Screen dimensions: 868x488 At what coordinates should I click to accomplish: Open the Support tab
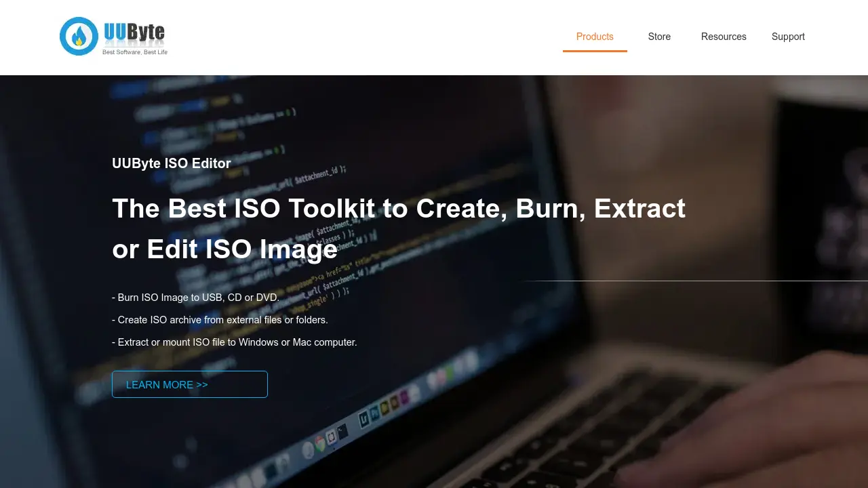click(788, 37)
